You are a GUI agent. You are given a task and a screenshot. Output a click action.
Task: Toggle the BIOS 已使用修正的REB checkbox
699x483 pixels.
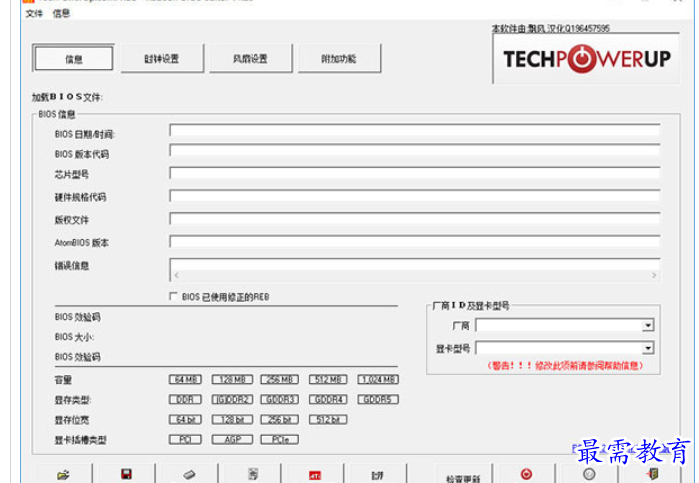(x=173, y=296)
